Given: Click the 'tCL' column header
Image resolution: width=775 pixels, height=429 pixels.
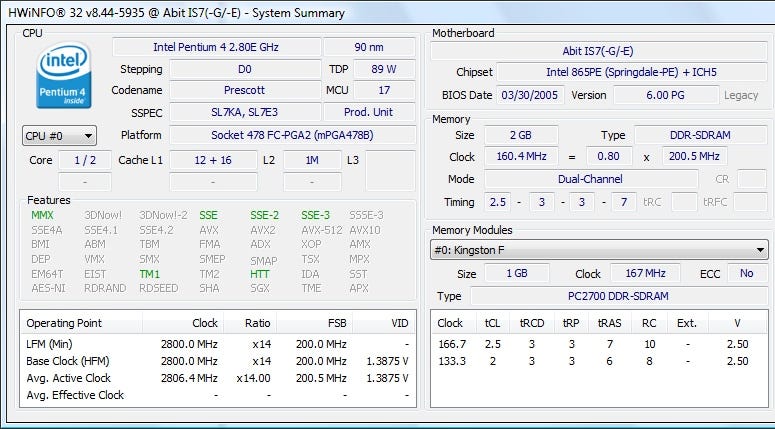Looking at the screenshot, I should [x=492, y=323].
